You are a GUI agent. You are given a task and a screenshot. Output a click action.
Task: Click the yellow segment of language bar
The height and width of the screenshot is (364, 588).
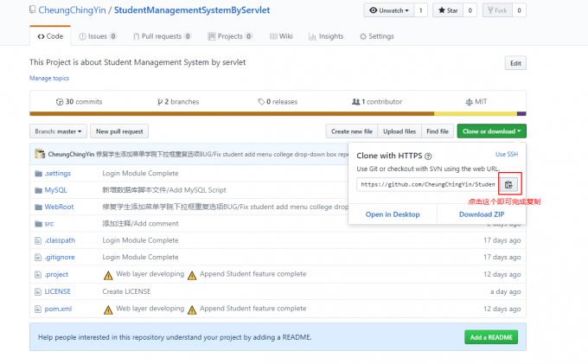click(x=476, y=113)
